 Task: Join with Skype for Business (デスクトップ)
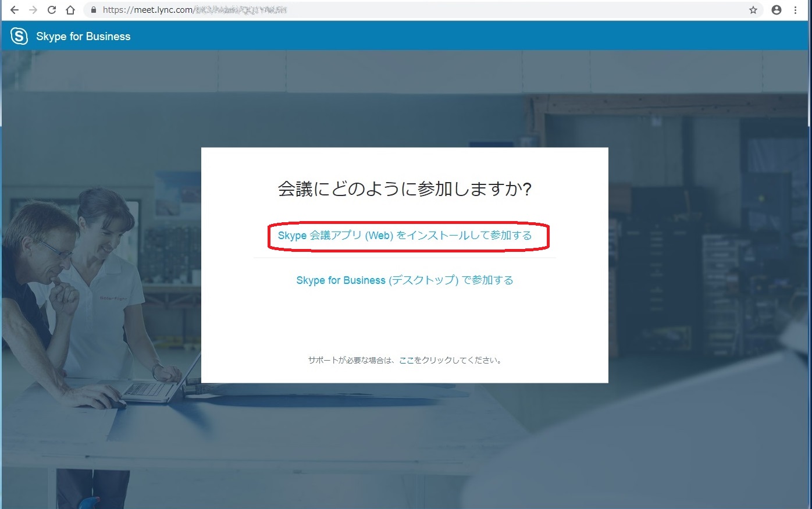(x=405, y=280)
